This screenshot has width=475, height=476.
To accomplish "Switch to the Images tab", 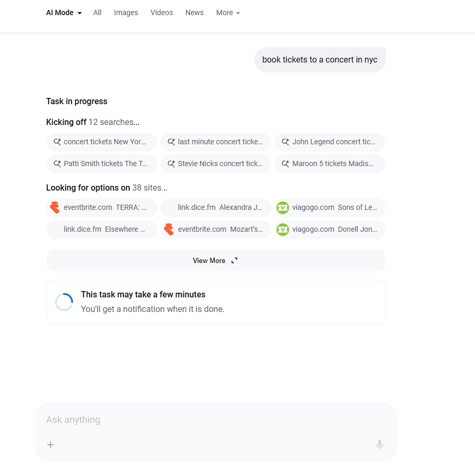I will (x=126, y=12).
